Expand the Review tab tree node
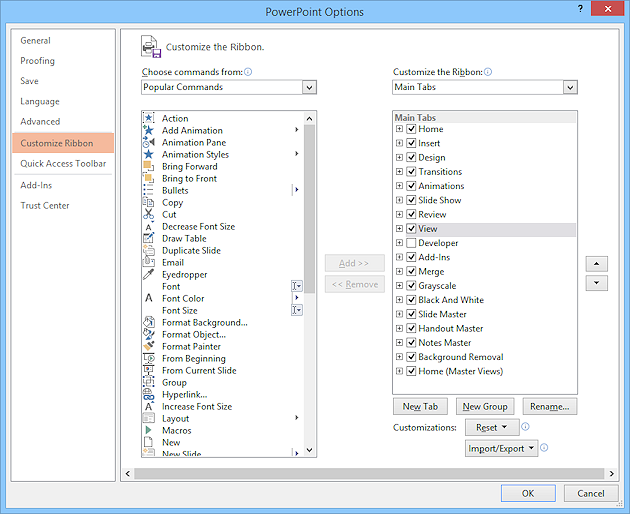630x514 pixels. (399, 214)
